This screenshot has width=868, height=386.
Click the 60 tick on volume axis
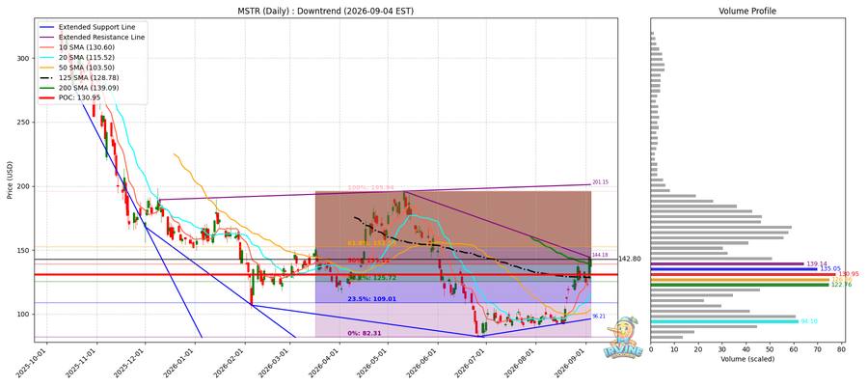click(x=794, y=349)
